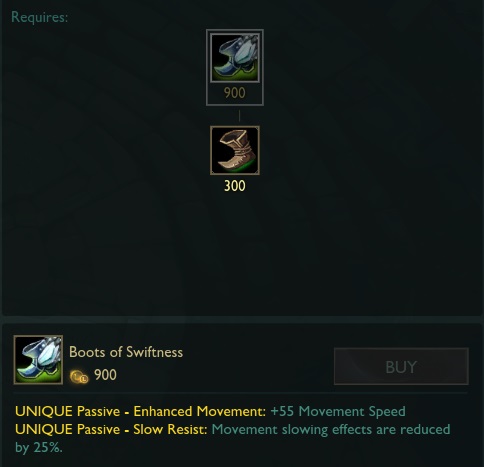Click the brown basic Boots component icon
The image size is (484, 467).
235,150
